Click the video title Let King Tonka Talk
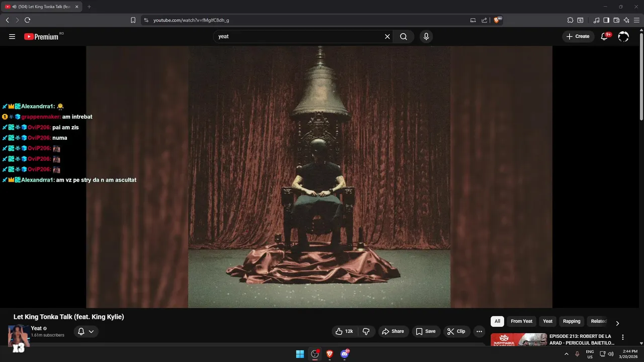This screenshot has height=362, width=644. click(68, 317)
